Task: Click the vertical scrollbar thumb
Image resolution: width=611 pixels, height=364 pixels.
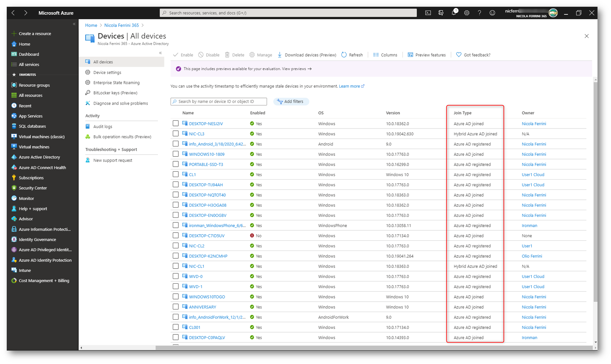Action: (596, 192)
